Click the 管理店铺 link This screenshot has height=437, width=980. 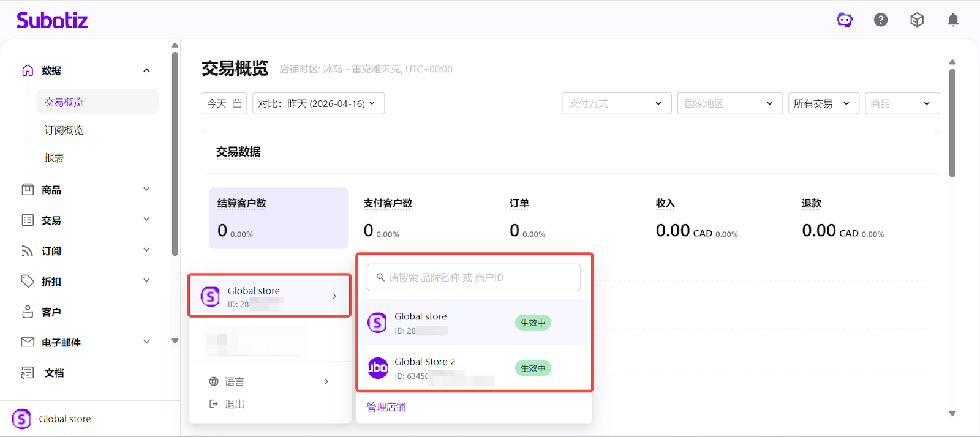tap(386, 407)
